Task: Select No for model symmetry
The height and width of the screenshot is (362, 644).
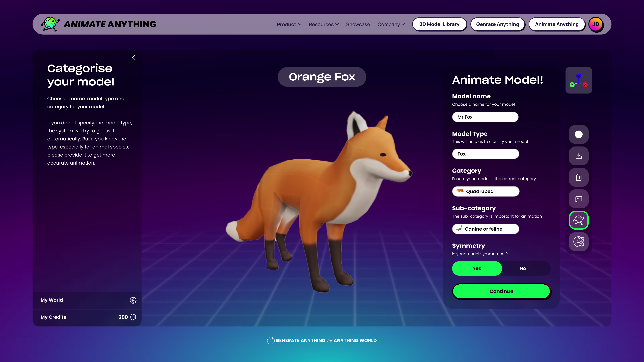Action: [523, 268]
